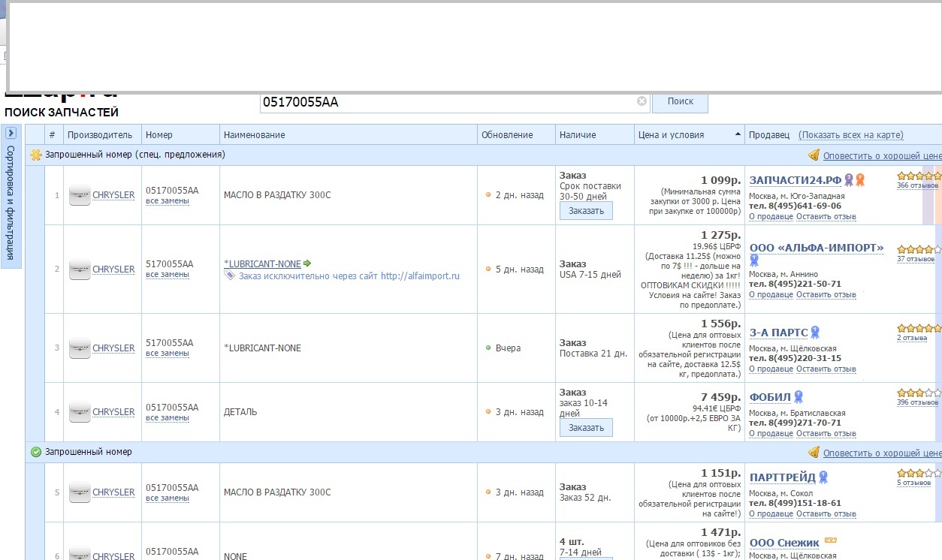The image size is (942, 560).
Task: Sort by the Цена и условия column header
Action: point(671,135)
